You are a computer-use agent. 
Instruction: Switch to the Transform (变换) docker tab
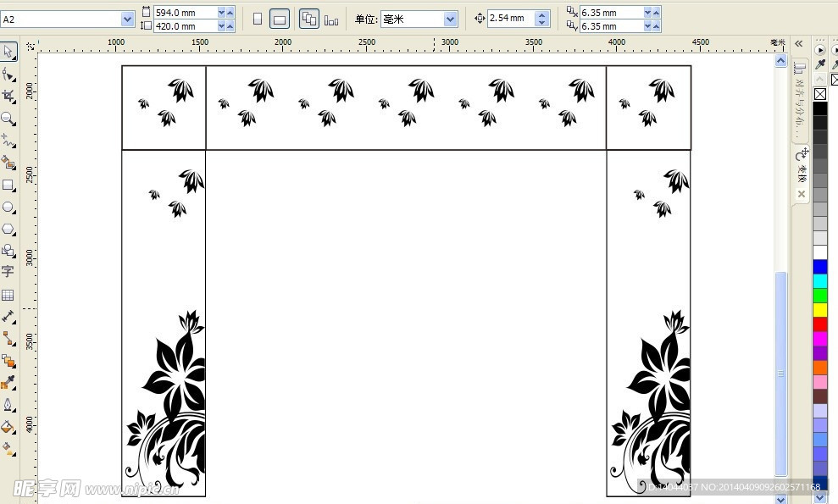801,166
